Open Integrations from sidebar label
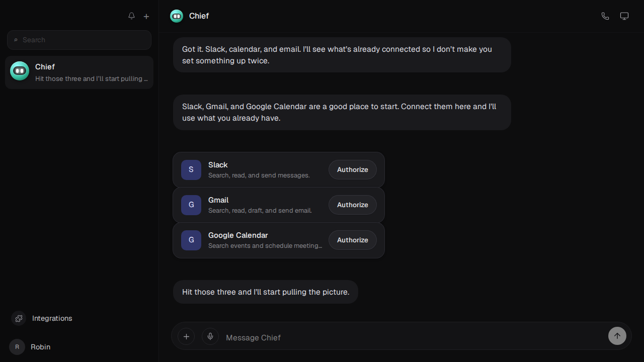The height and width of the screenshot is (362, 644). coord(52,318)
